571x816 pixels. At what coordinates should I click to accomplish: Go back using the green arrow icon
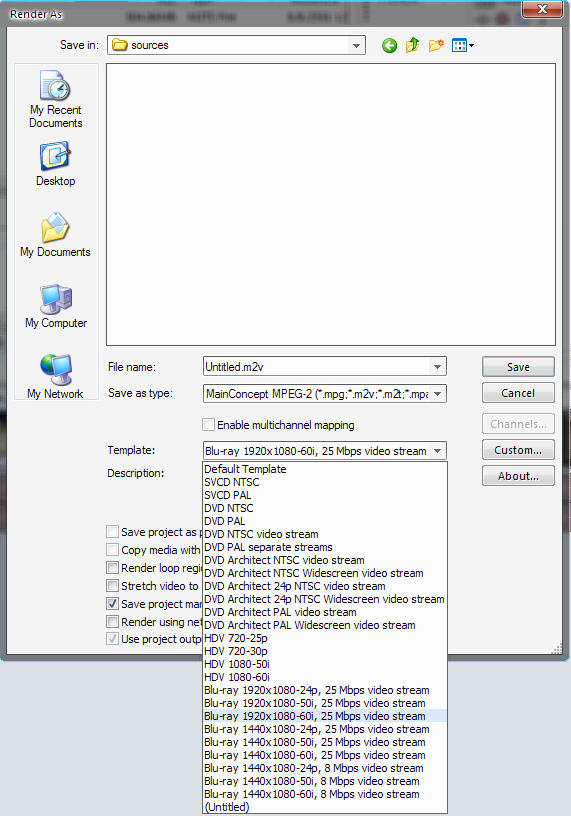389,46
